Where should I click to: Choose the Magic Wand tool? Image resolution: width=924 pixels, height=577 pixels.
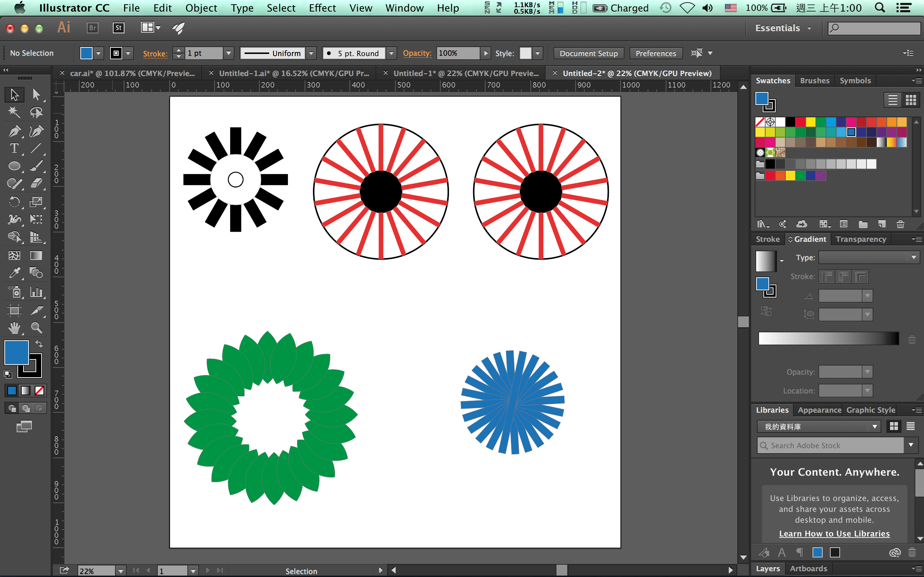pos(14,112)
